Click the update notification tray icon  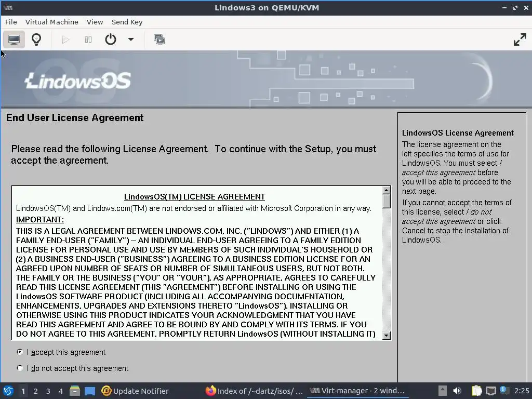click(x=503, y=390)
